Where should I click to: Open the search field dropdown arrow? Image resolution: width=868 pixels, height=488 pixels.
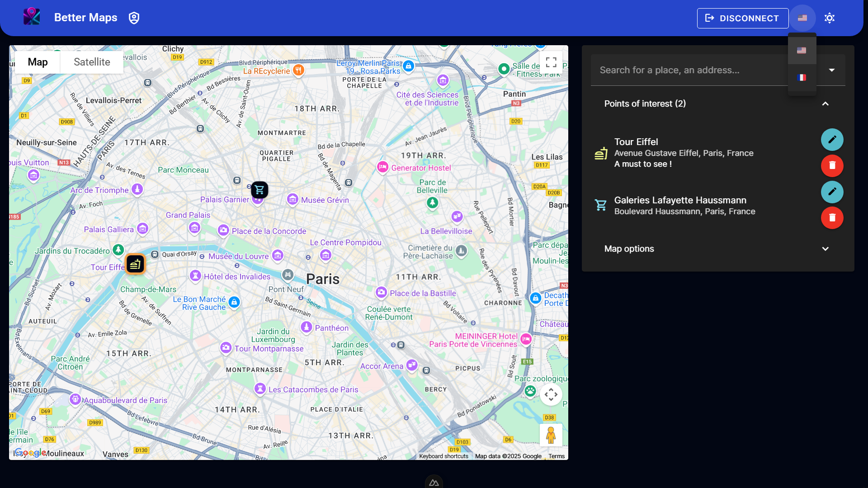[x=831, y=70]
